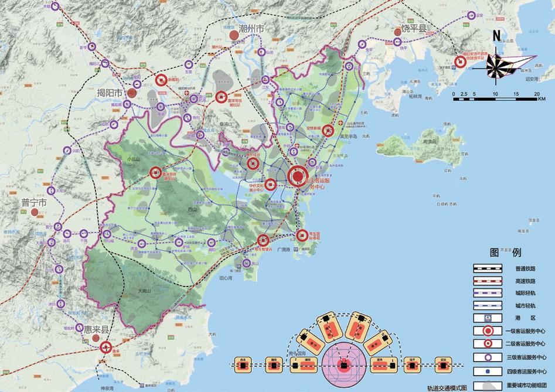Click the 江东 purple ring station marker

pyautogui.click(x=264, y=80)
